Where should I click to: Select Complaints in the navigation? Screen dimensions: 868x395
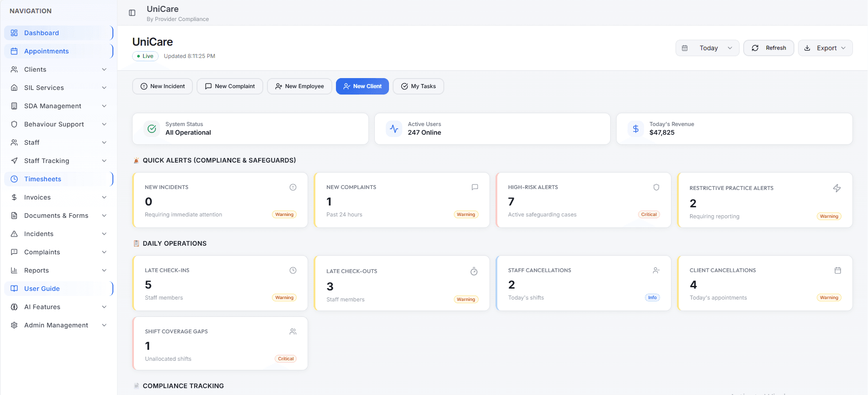point(59,252)
